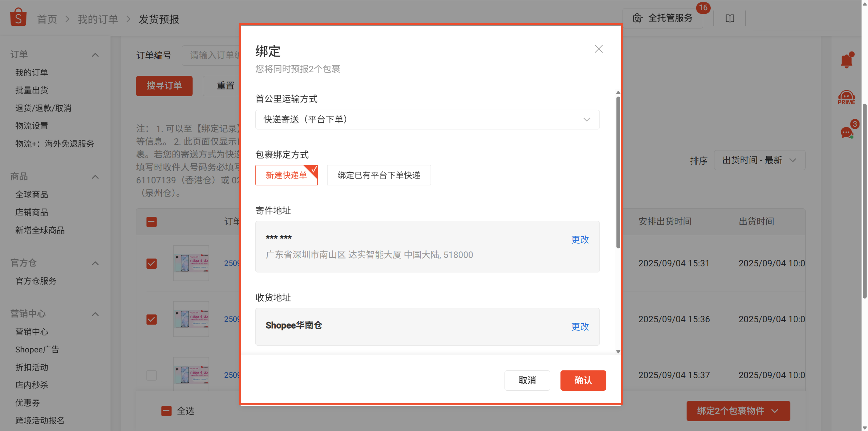Open 优惠券 in sidebar
This screenshot has height=431, width=868.
click(28, 403)
